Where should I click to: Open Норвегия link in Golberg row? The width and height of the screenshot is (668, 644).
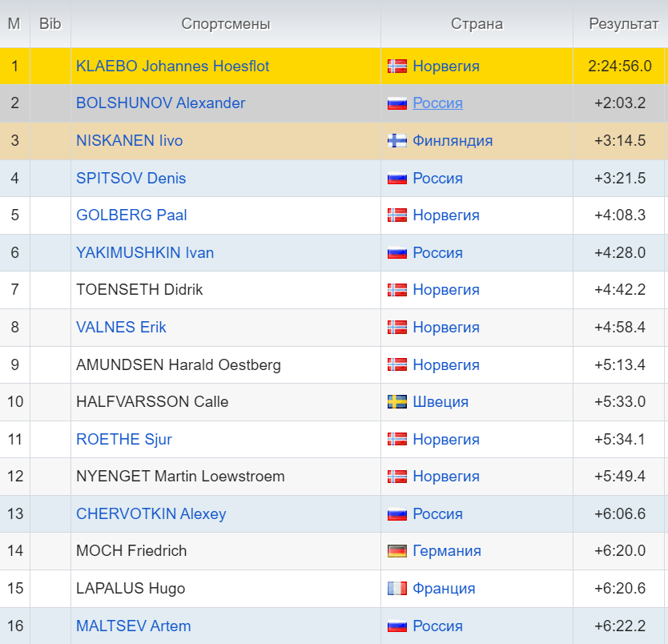click(x=446, y=215)
